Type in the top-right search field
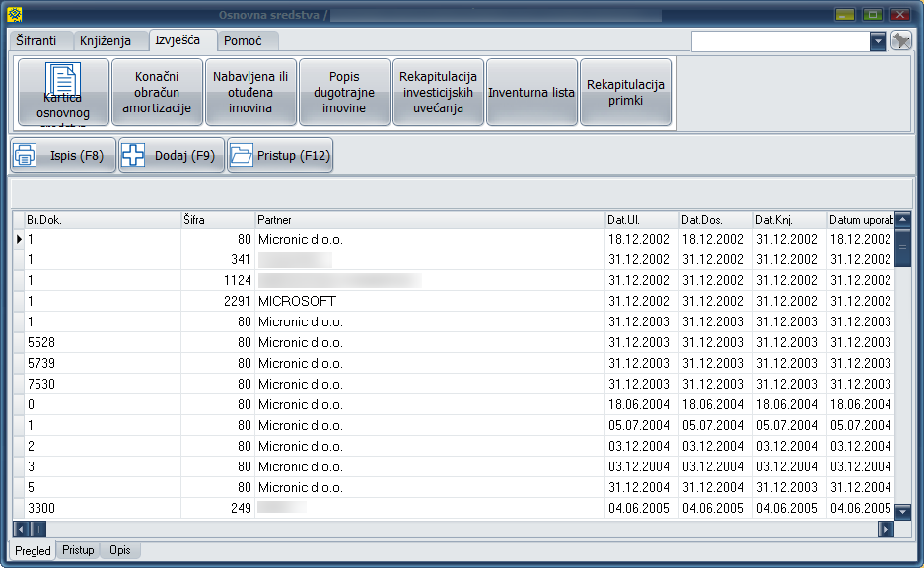This screenshot has width=924, height=568. [779, 41]
